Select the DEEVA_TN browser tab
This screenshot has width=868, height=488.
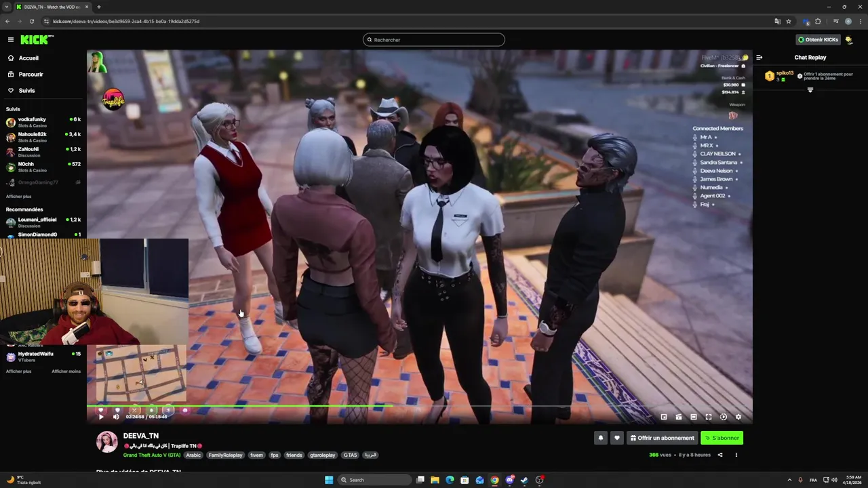point(52,7)
